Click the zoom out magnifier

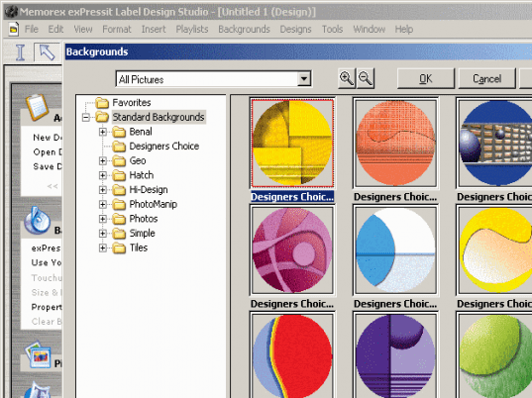366,78
